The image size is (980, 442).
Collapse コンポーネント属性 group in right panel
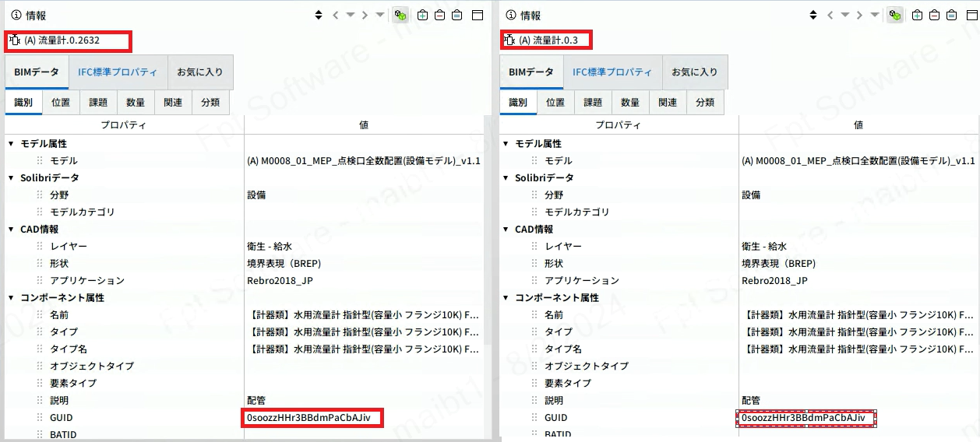pyautogui.click(x=506, y=298)
